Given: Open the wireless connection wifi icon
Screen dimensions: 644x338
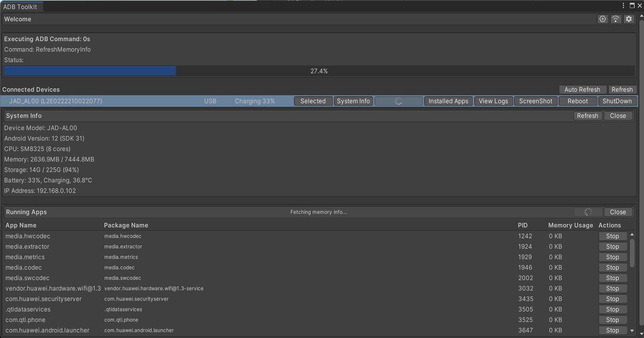Looking at the screenshot, I should pyautogui.click(x=616, y=19).
